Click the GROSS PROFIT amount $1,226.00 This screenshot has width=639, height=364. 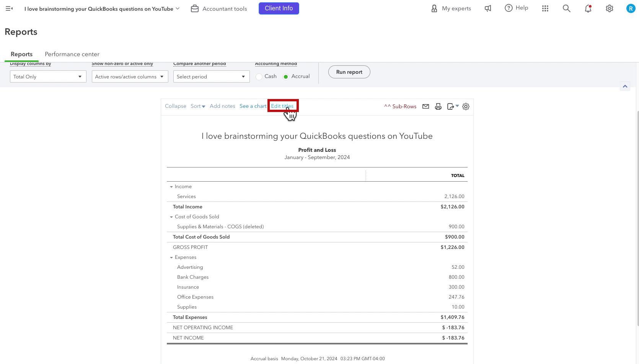coord(452,247)
